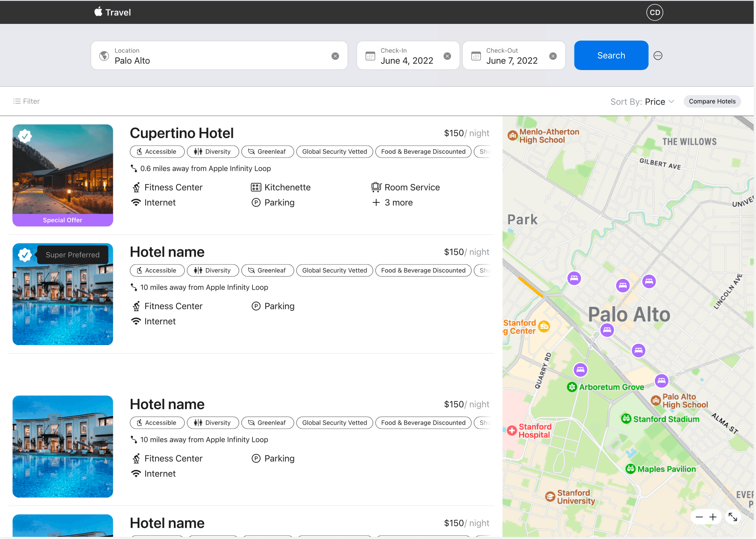Select Greenleaf tag on Cupertino Hotel

tap(267, 152)
